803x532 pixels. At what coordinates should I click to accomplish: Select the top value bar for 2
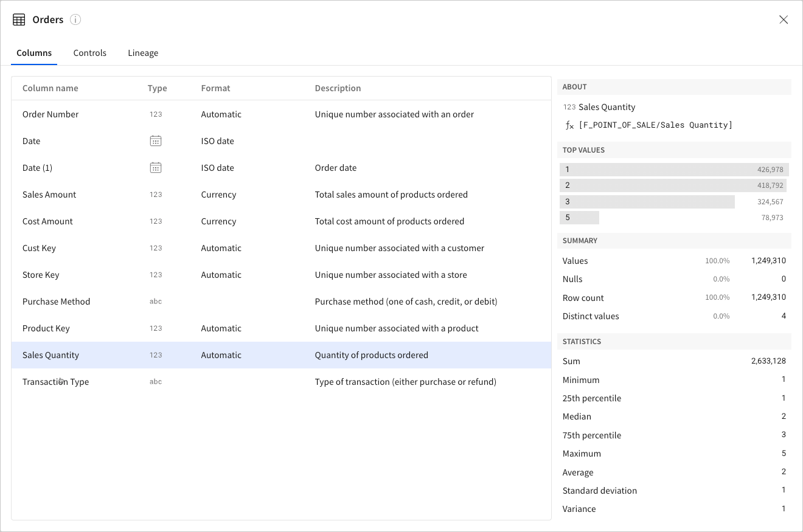[673, 185]
